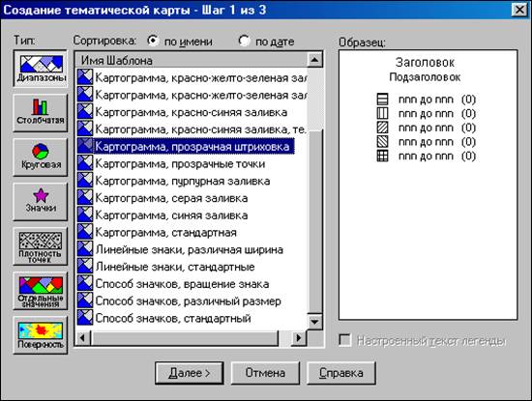Select Линейные знаки, различная ширина template
The image size is (532, 401).
click(x=190, y=250)
